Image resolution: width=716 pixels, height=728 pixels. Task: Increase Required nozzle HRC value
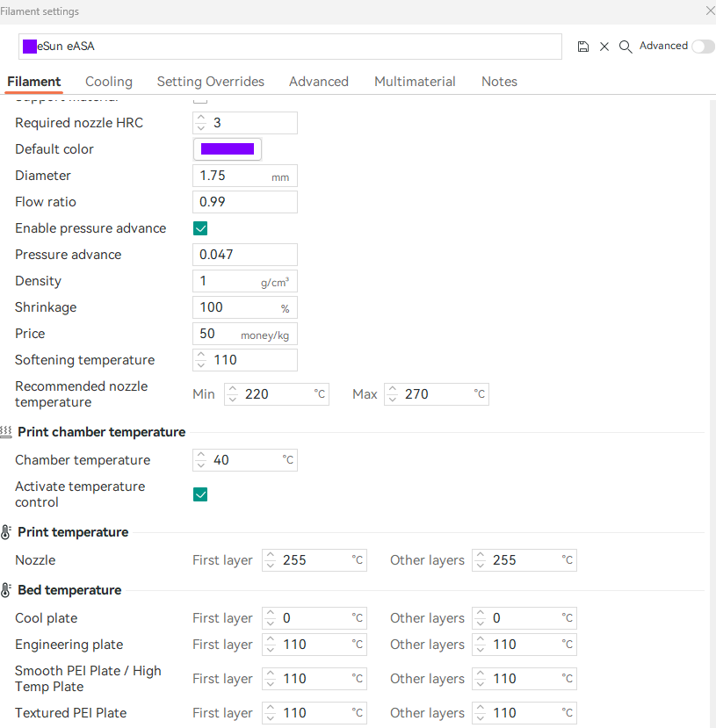pos(201,118)
